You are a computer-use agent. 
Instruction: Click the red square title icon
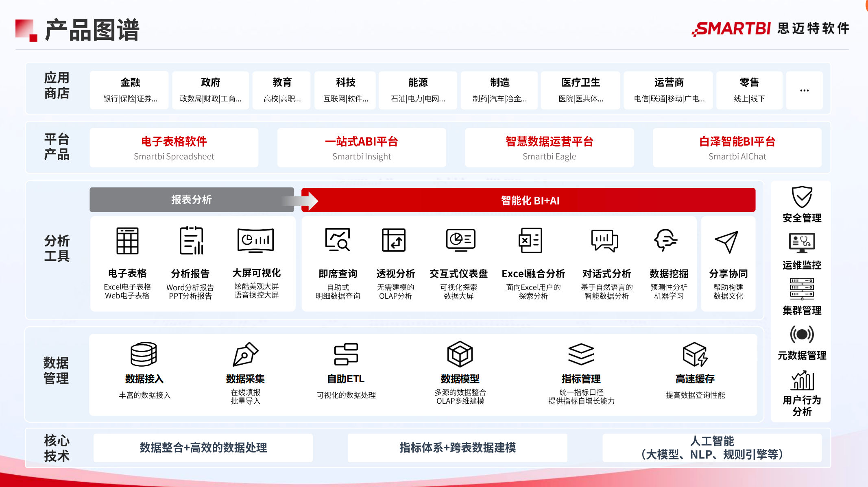[26, 30]
